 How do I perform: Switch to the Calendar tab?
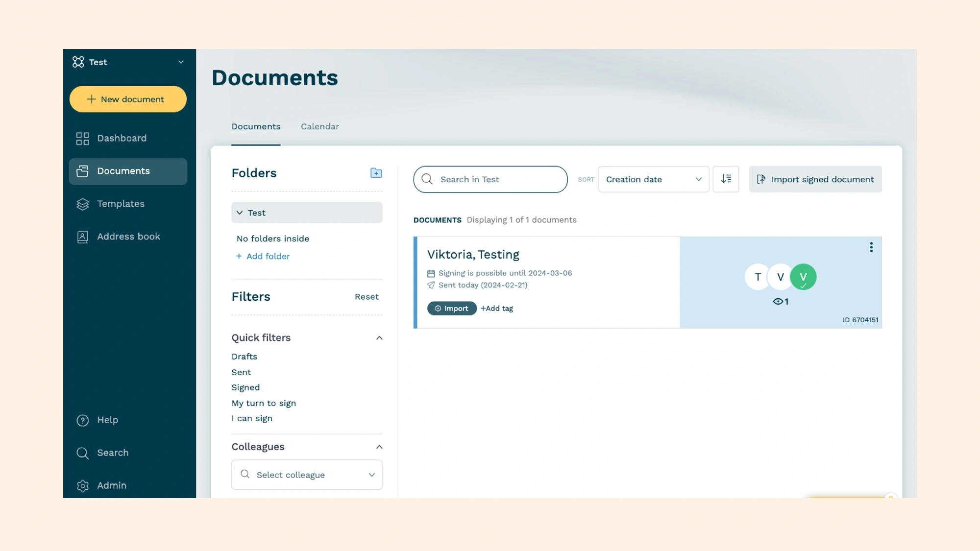(x=319, y=126)
